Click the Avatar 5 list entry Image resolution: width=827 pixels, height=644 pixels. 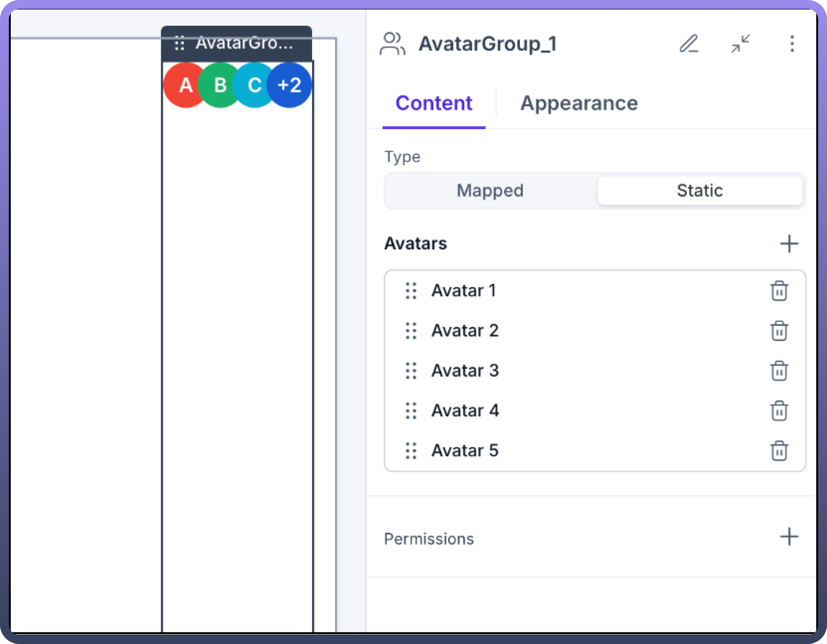tap(465, 451)
